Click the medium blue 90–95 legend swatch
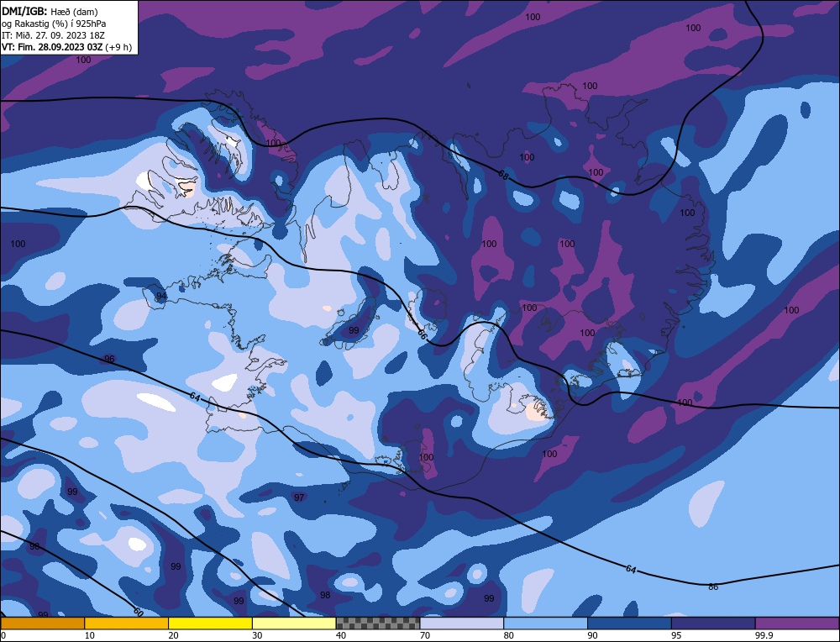840x642 pixels. click(629, 623)
